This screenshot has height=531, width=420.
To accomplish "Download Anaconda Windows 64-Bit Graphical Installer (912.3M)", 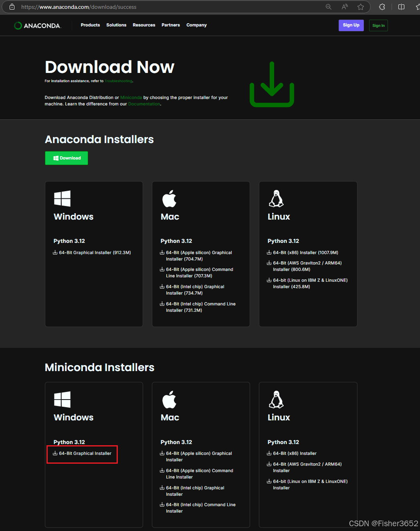I will pos(92,252).
